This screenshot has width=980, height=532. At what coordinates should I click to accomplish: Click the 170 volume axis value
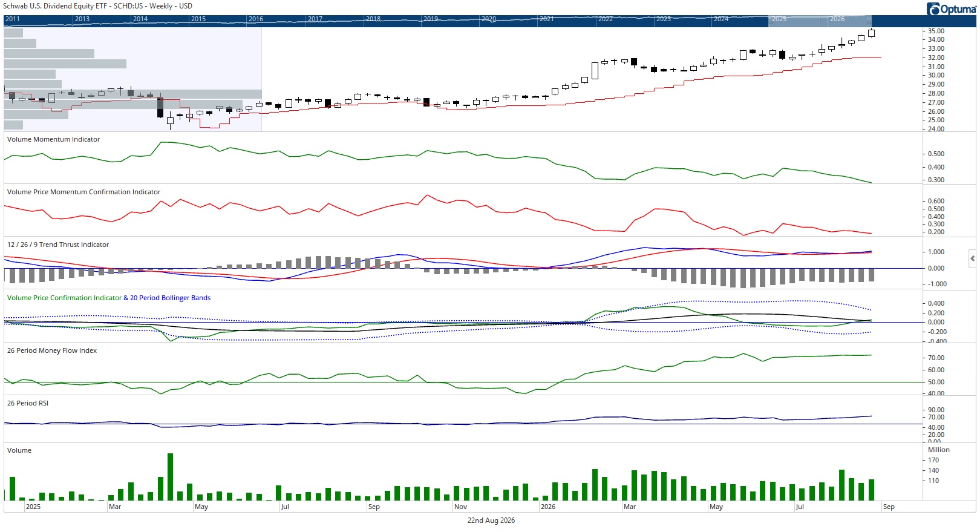click(933, 460)
